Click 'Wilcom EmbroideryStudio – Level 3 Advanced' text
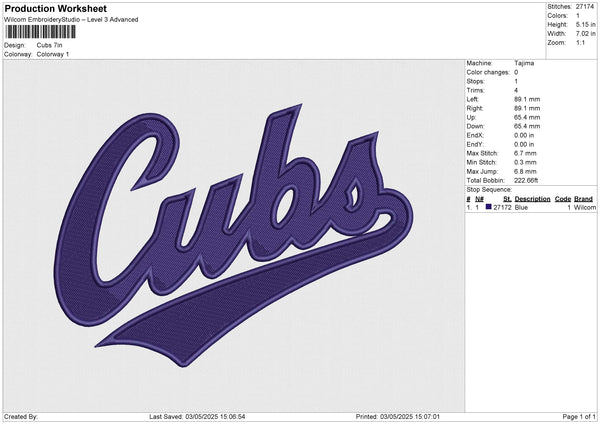This screenshot has width=600, height=424. pyautogui.click(x=71, y=20)
